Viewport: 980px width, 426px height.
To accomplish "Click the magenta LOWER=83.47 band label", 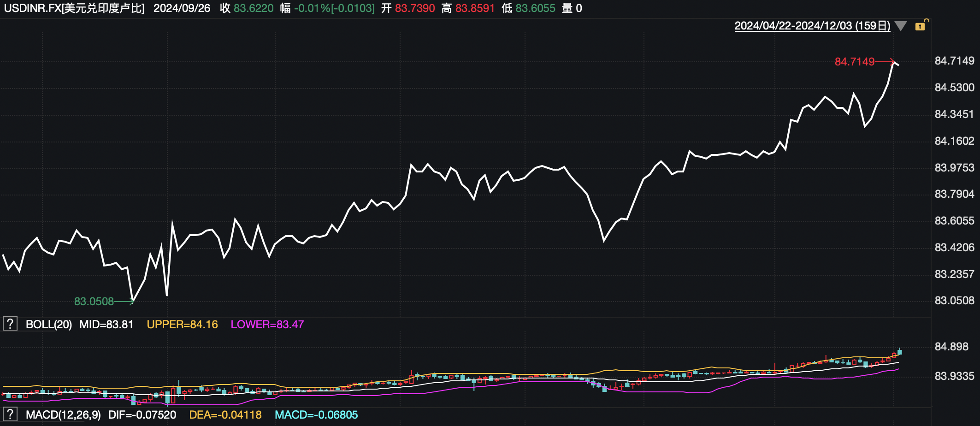I will click(267, 325).
